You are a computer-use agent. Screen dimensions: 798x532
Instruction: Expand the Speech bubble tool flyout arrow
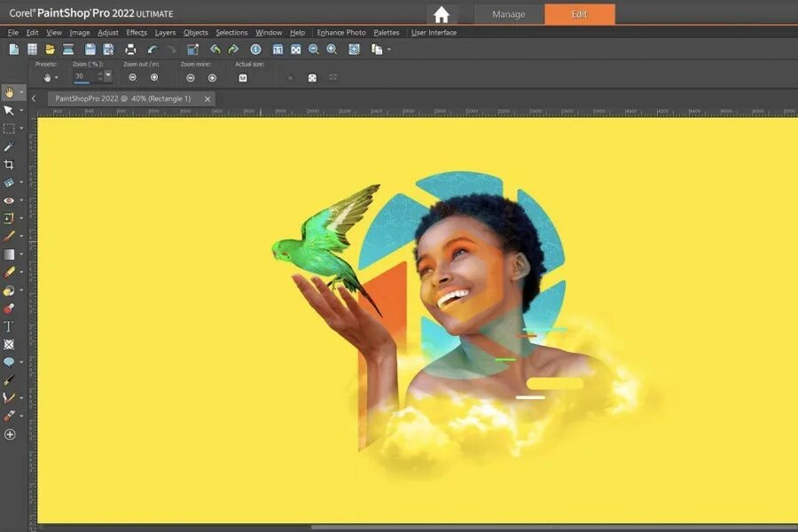pos(21,362)
